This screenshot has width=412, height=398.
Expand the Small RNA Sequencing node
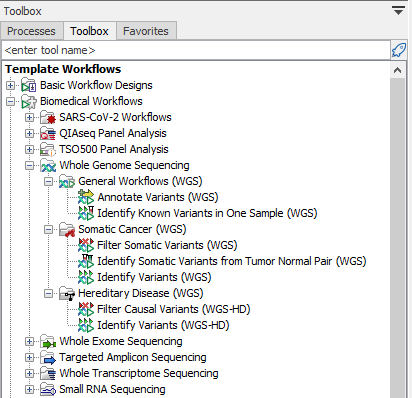click(29, 389)
